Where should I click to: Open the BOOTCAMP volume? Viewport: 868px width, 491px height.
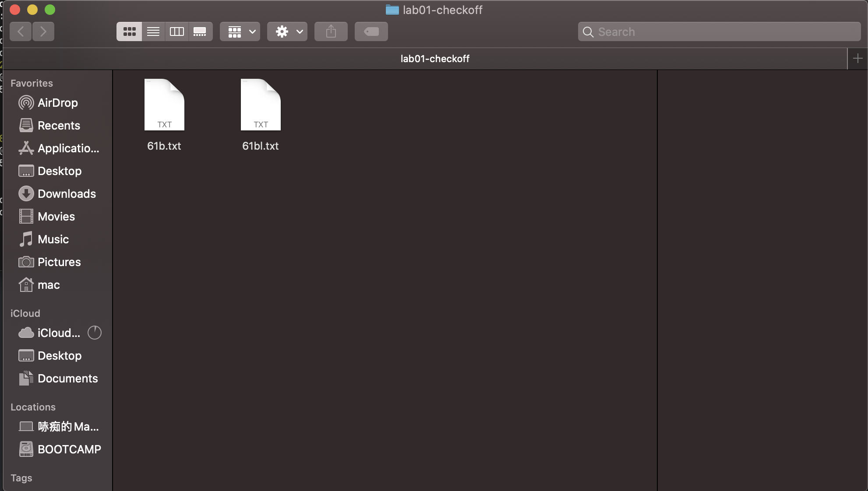click(x=69, y=449)
